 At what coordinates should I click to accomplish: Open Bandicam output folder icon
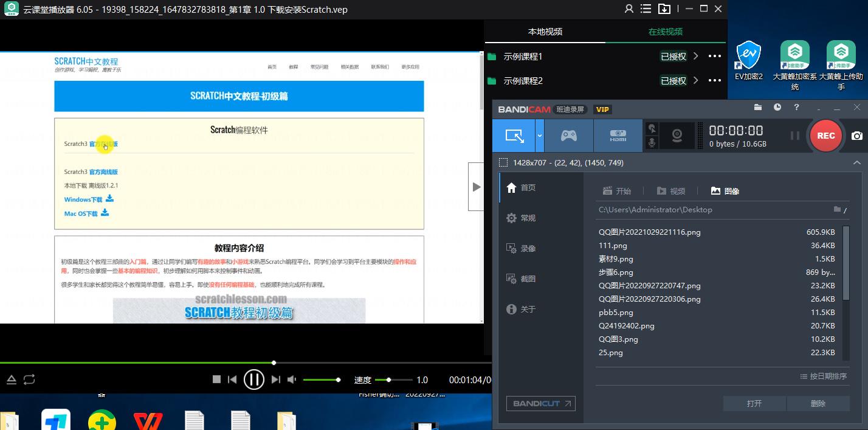click(758, 107)
